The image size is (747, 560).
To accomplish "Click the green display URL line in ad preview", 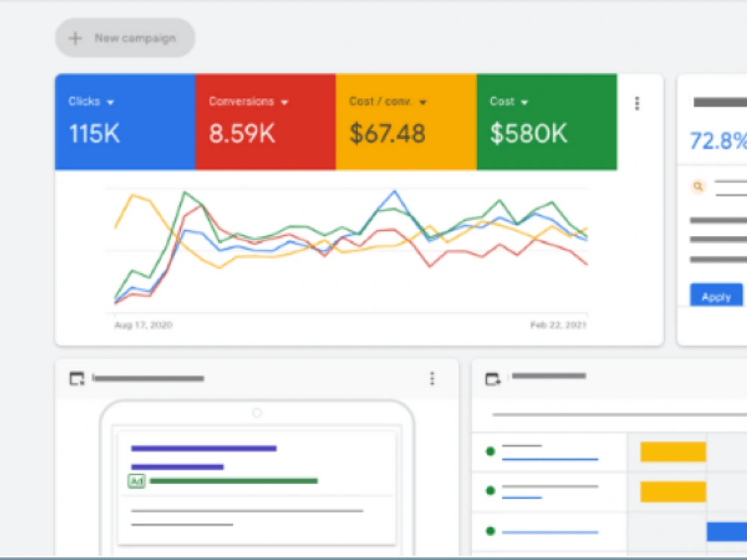I will pyautogui.click(x=233, y=481).
